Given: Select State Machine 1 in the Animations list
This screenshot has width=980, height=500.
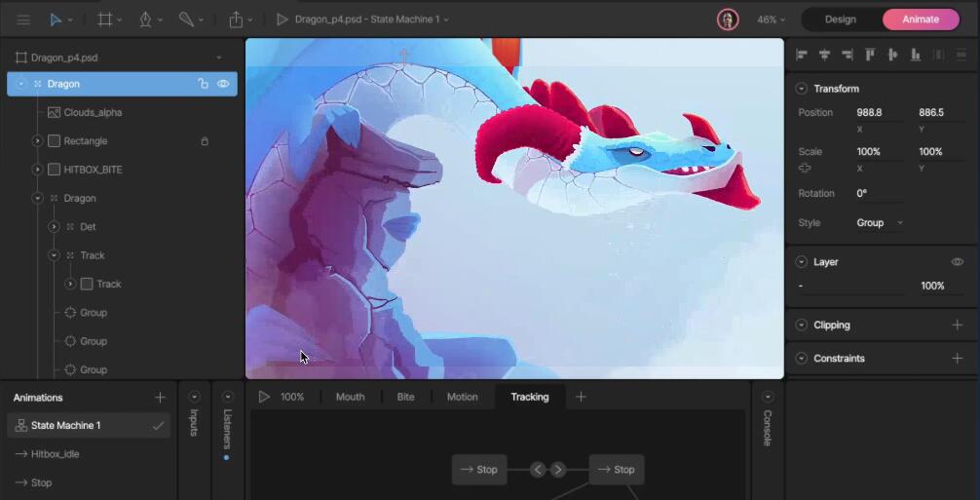Looking at the screenshot, I should click(x=89, y=426).
